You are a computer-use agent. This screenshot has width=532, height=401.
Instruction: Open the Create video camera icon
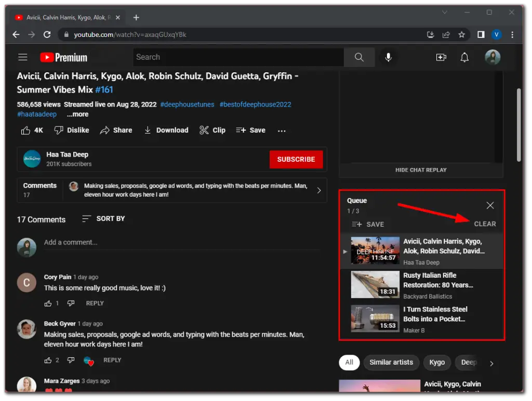(x=441, y=57)
